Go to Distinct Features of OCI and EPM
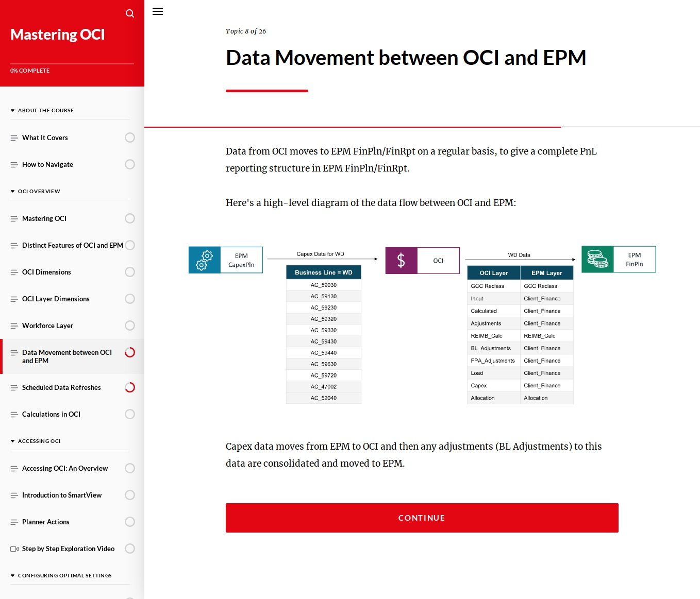This screenshot has height=599, width=700. click(x=72, y=245)
